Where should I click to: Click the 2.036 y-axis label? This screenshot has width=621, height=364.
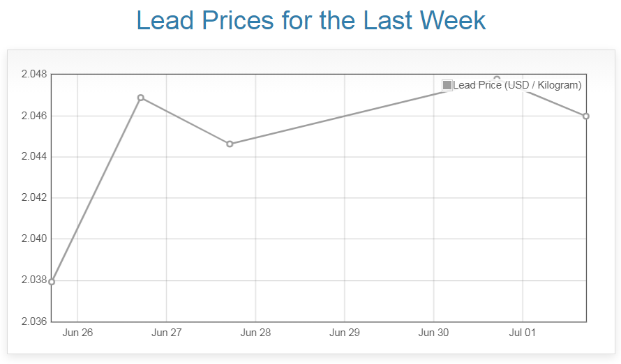(33, 321)
